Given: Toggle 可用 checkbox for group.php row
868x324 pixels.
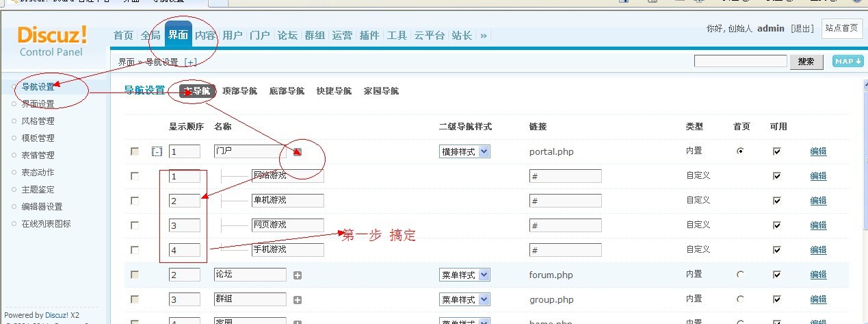Looking at the screenshot, I should click(776, 299).
